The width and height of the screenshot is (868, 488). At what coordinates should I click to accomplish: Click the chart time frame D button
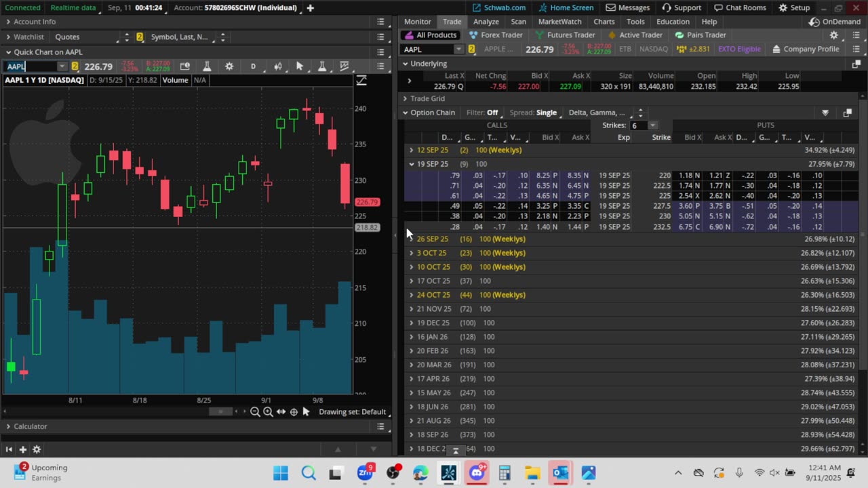pyautogui.click(x=253, y=66)
